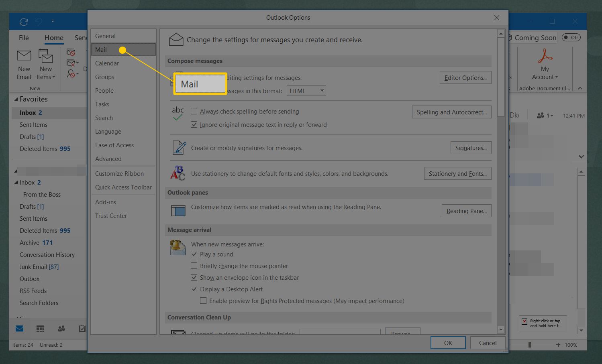Click the zoom in plus icon in status bar
This screenshot has width=602, height=364.
[x=558, y=345]
